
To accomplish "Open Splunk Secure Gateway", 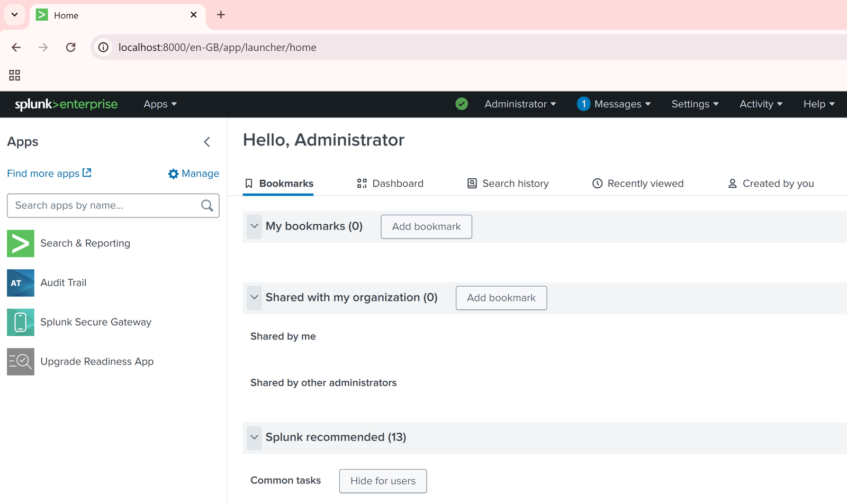I will point(96,322).
